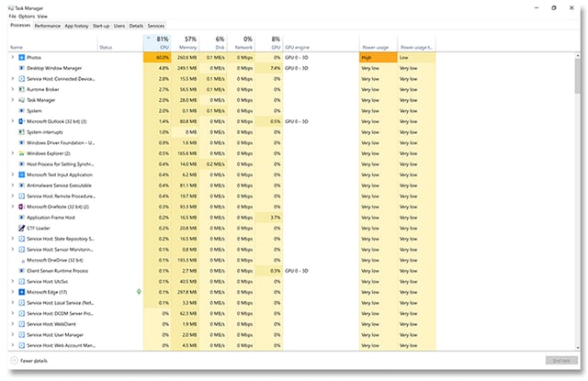Switch to the Performance tab
This screenshot has width=588, height=381.
point(47,26)
